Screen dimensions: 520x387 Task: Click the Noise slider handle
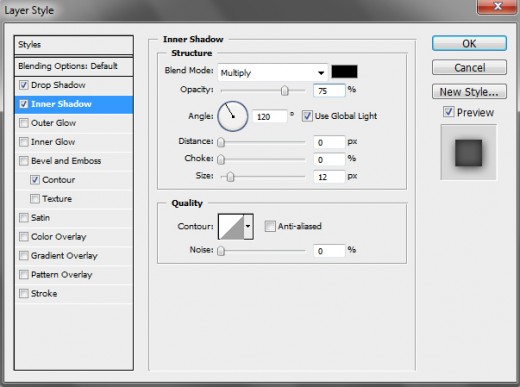click(x=221, y=251)
